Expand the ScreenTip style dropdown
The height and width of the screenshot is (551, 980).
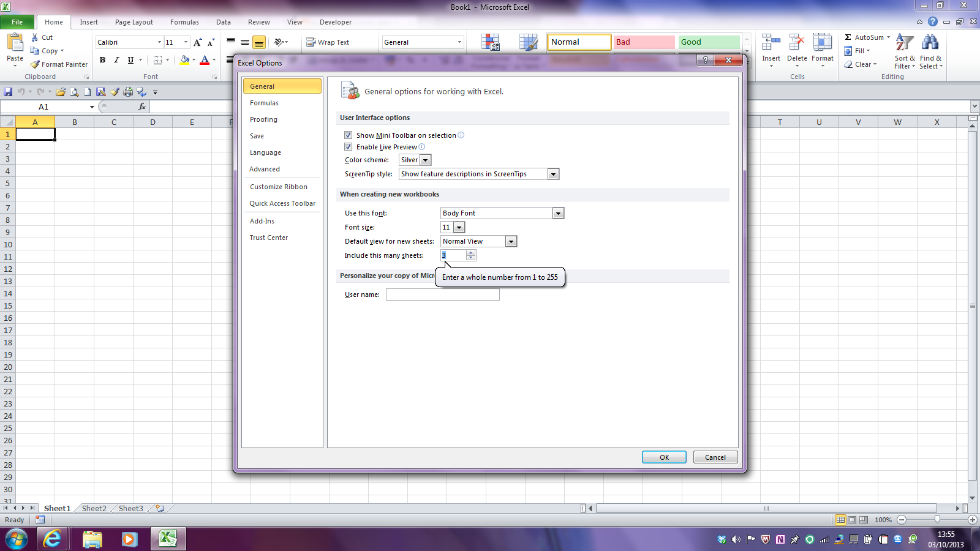tap(552, 173)
